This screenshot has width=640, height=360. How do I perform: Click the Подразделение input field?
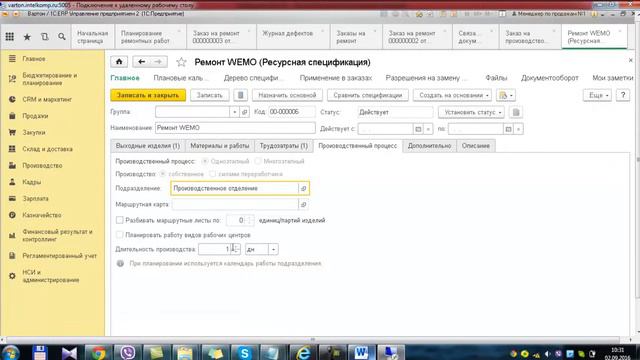[x=235, y=189]
